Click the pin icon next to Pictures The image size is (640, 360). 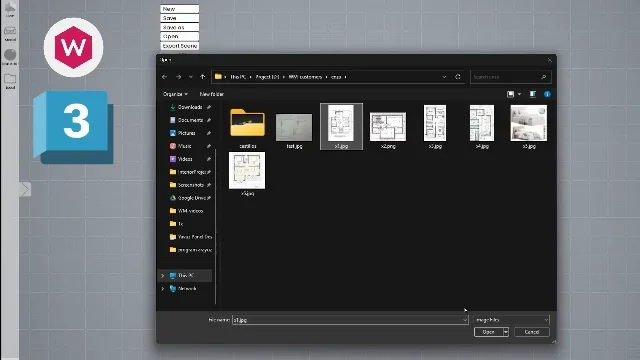(x=209, y=133)
